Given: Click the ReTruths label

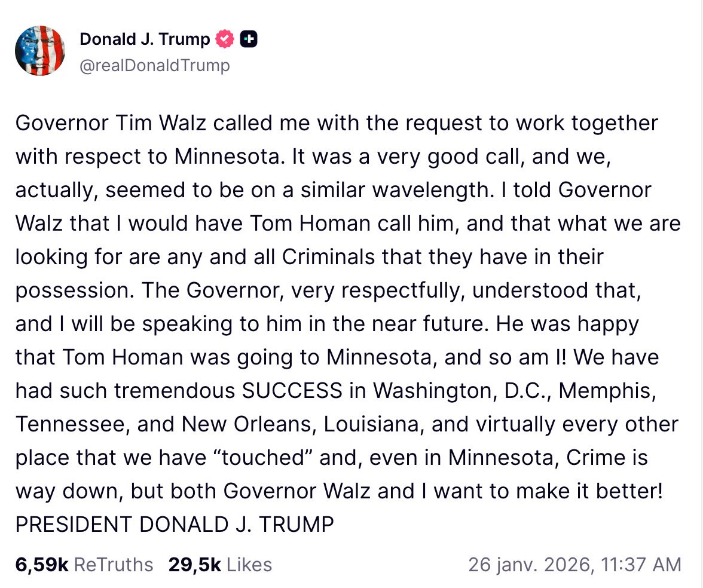Looking at the screenshot, I should click(114, 565).
